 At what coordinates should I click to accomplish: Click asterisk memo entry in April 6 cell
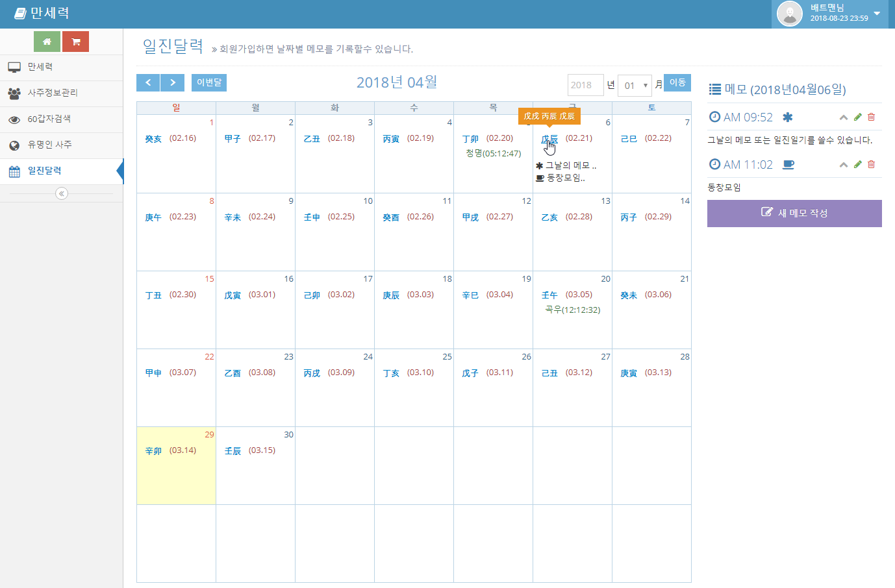point(566,165)
